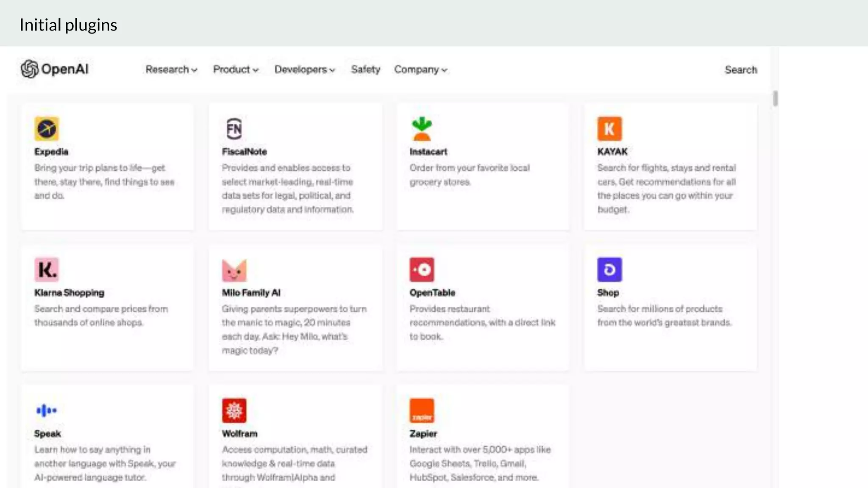Open the Safety page link
This screenshot has height=488, width=868.
(x=365, y=69)
